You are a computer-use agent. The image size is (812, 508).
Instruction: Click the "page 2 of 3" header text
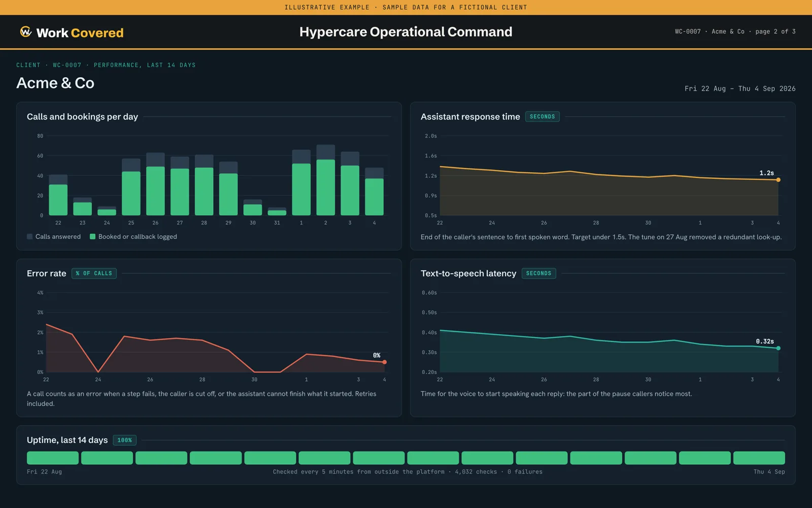click(775, 31)
